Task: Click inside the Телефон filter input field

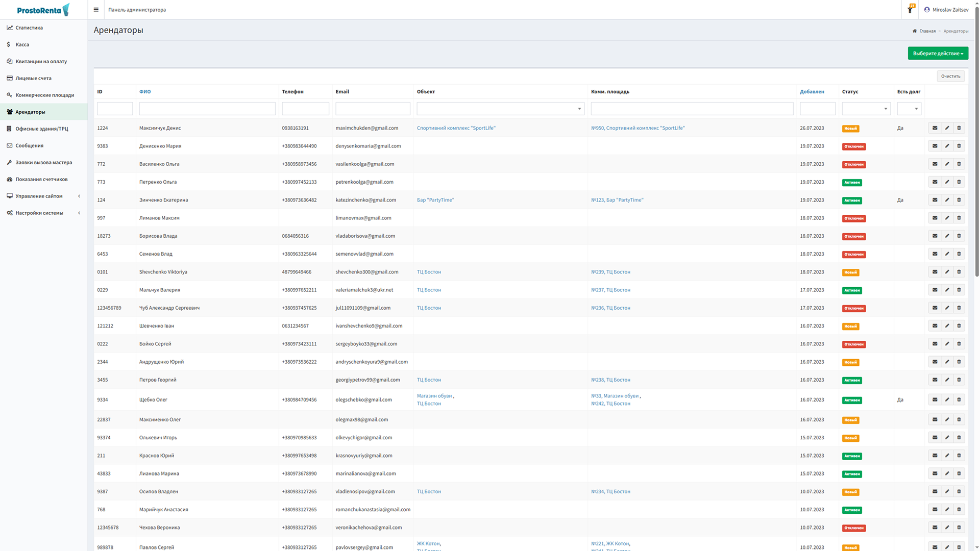Action: (305, 109)
